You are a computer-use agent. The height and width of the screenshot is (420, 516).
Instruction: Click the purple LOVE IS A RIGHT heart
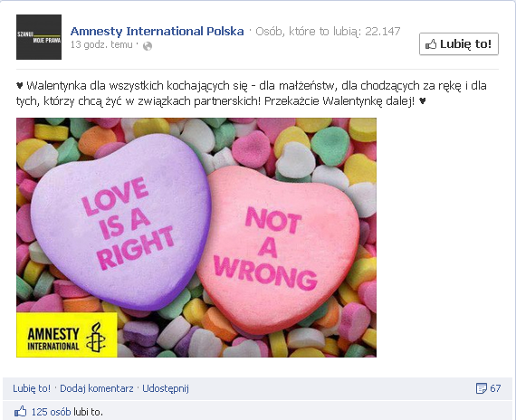[121, 223]
